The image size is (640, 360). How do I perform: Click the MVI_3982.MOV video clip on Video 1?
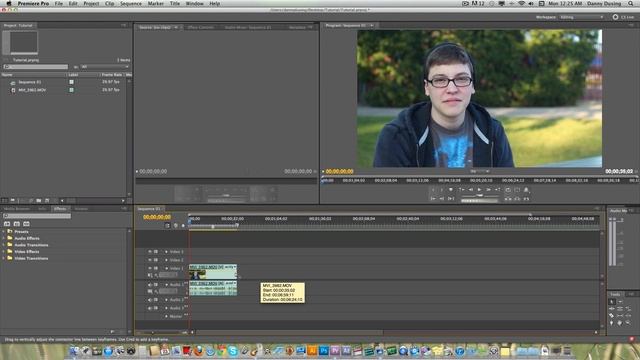[213, 272]
